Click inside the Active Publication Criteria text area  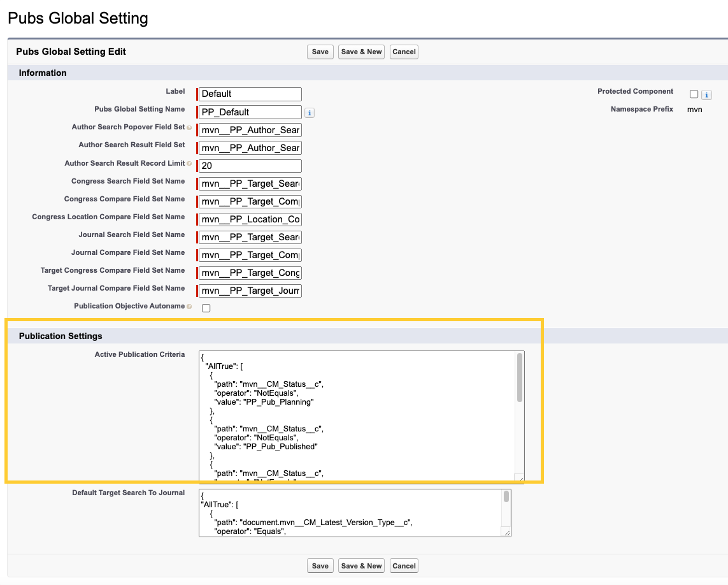(x=357, y=414)
